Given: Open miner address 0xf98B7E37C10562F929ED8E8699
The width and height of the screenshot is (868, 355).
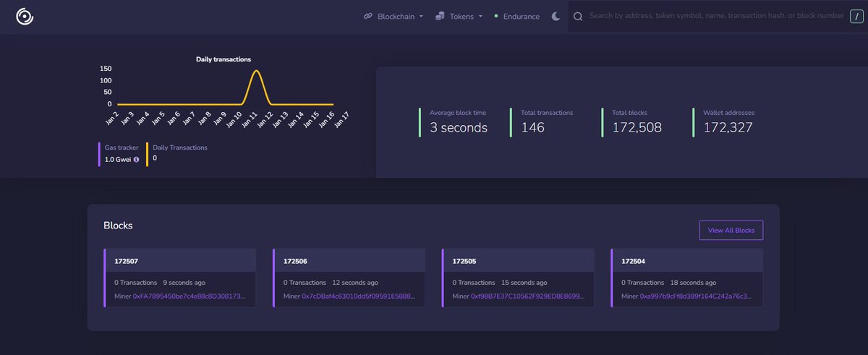Looking at the screenshot, I should [x=528, y=296].
